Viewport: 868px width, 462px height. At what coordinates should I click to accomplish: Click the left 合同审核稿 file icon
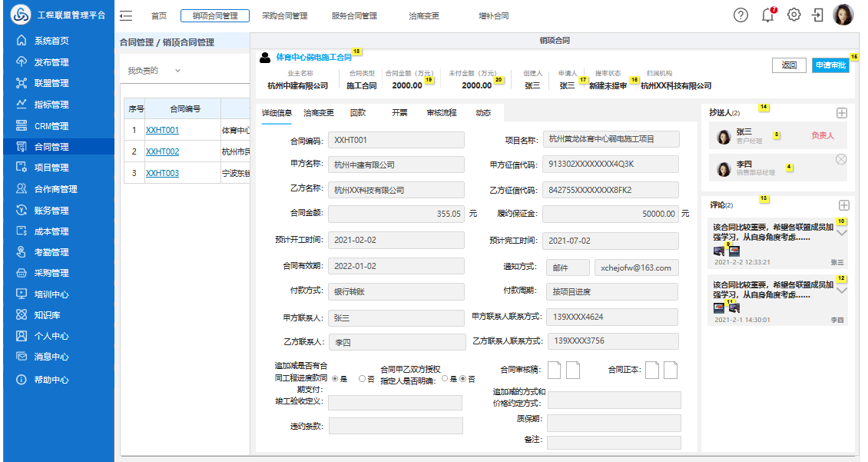point(554,370)
